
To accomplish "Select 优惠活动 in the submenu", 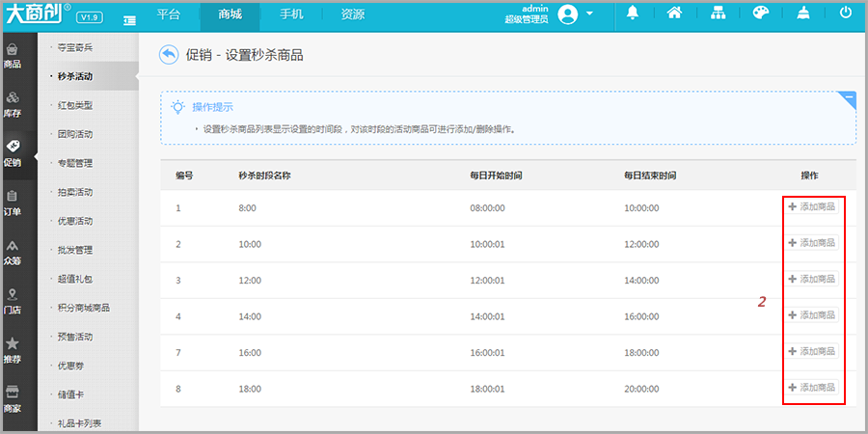I will [75, 221].
